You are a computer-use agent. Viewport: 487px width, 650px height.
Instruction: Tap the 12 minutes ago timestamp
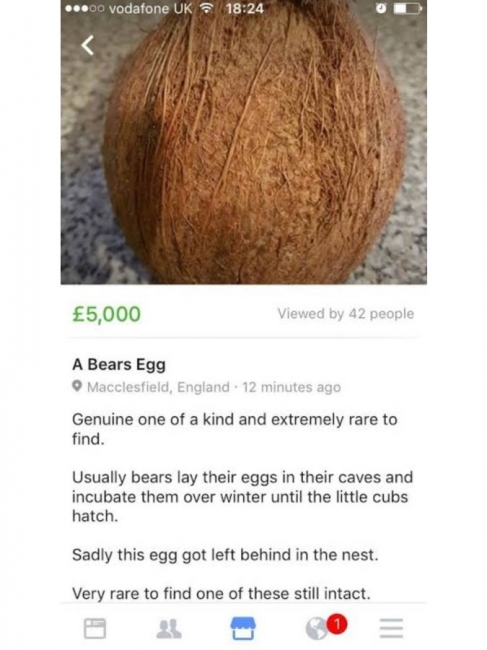(x=292, y=387)
